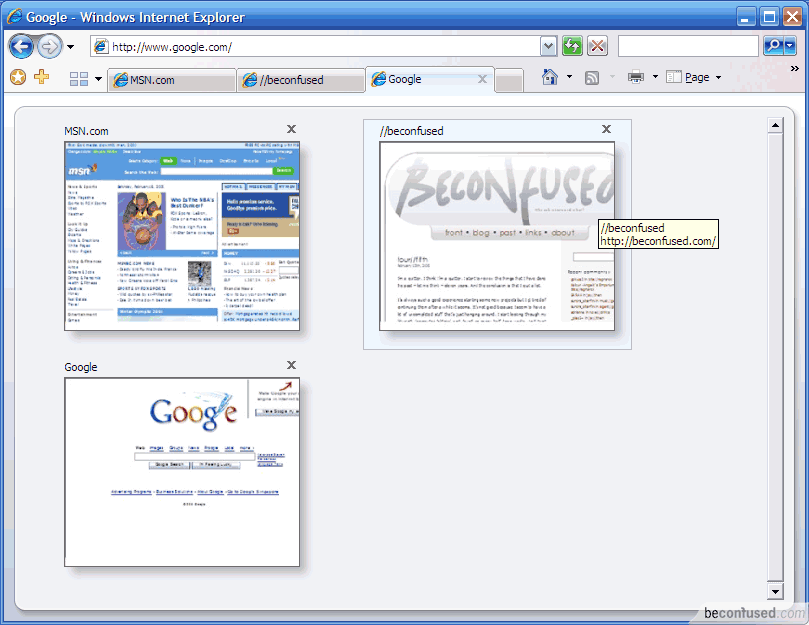Click the RSS feeds icon
Viewport: 809px width, 625px height.
tap(592, 77)
